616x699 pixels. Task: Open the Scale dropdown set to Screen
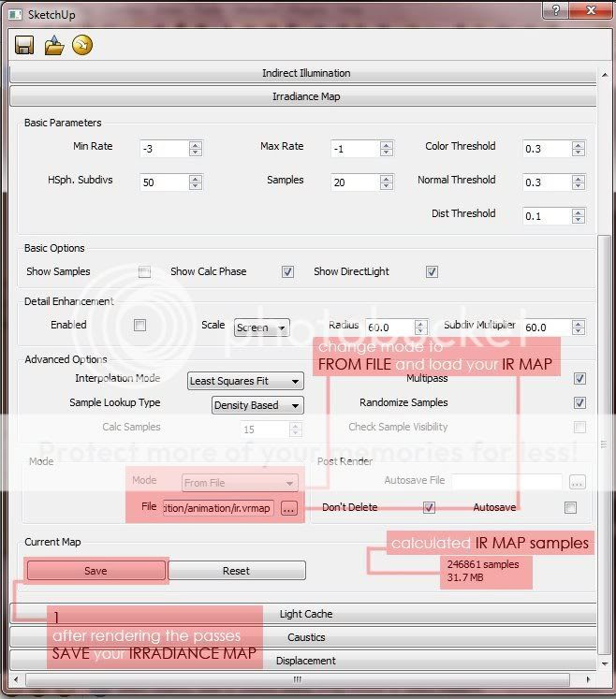(262, 328)
